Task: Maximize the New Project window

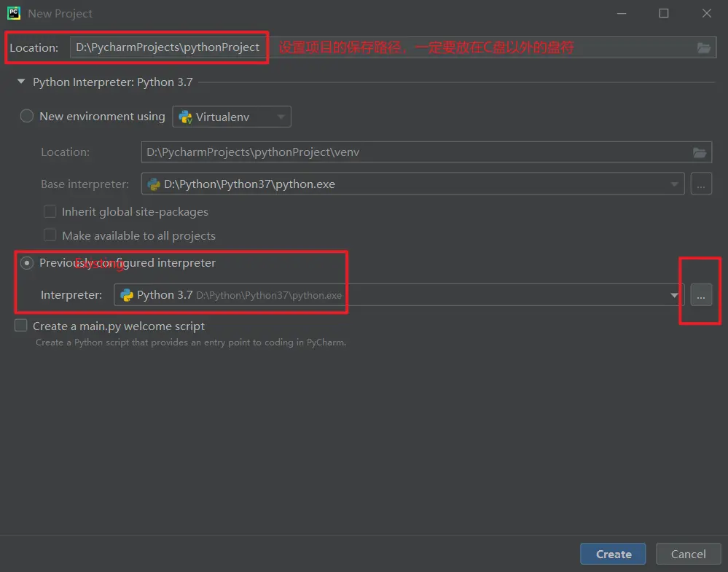Action: 664,13
